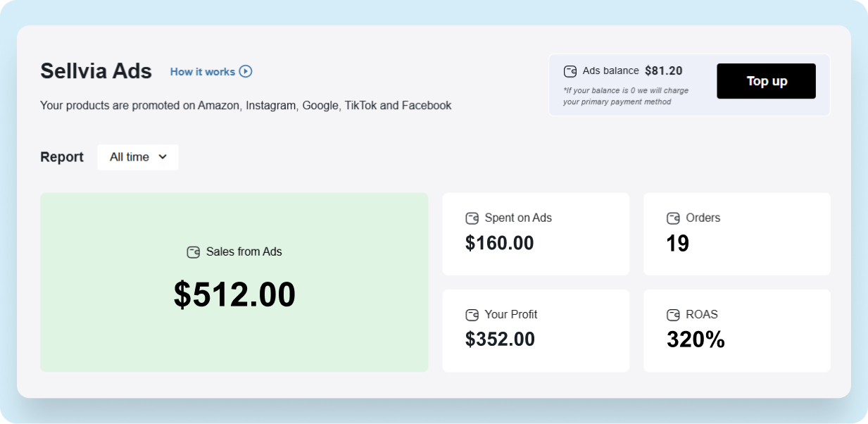Click the play icon next to How it works
The width and height of the screenshot is (868, 424).
(245, 71)
